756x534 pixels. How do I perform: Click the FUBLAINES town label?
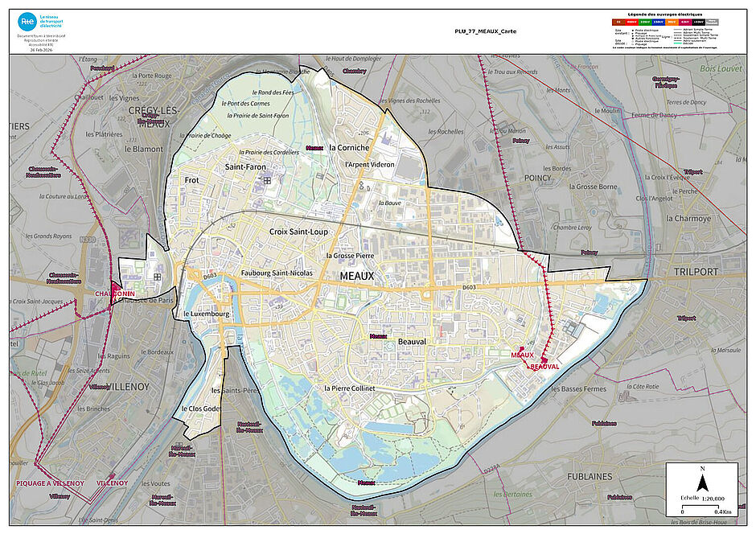tap(590, 476)
